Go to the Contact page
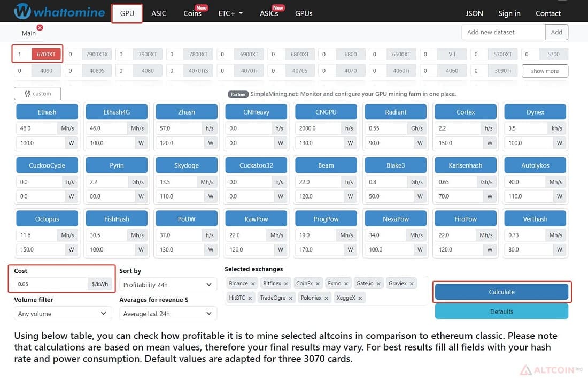Screen dimensions: 588x380 [548, 13]
